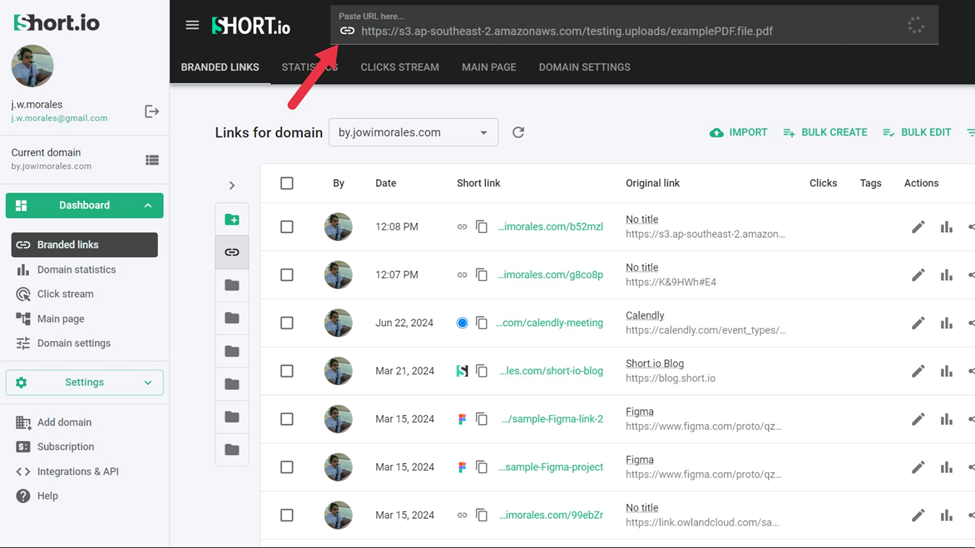Click the add new folder icon
975x548 pixels.
[232, 220]
